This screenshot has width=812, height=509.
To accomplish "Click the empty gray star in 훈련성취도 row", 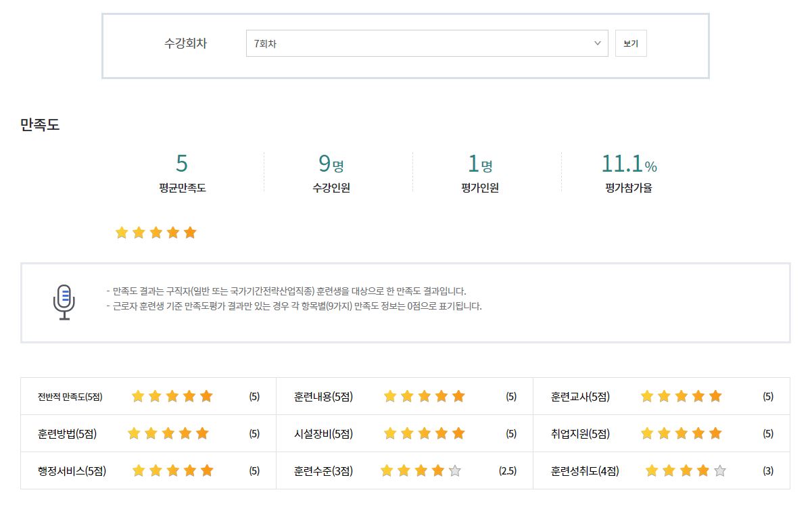I will (720, 470).
